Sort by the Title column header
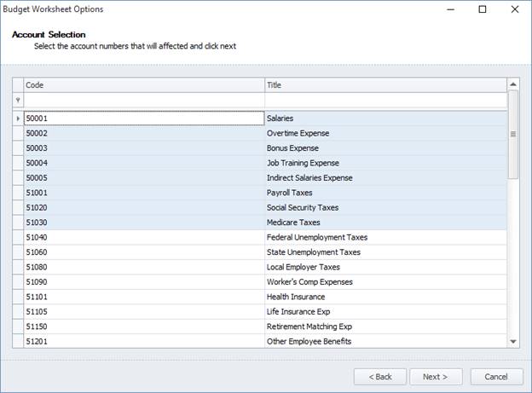The height and width of the screenshot is (393, 532). coord(385,85)
